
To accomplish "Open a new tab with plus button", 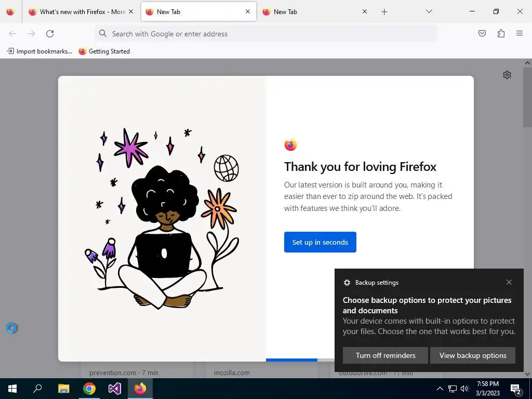I will click(x=384, y=12).
